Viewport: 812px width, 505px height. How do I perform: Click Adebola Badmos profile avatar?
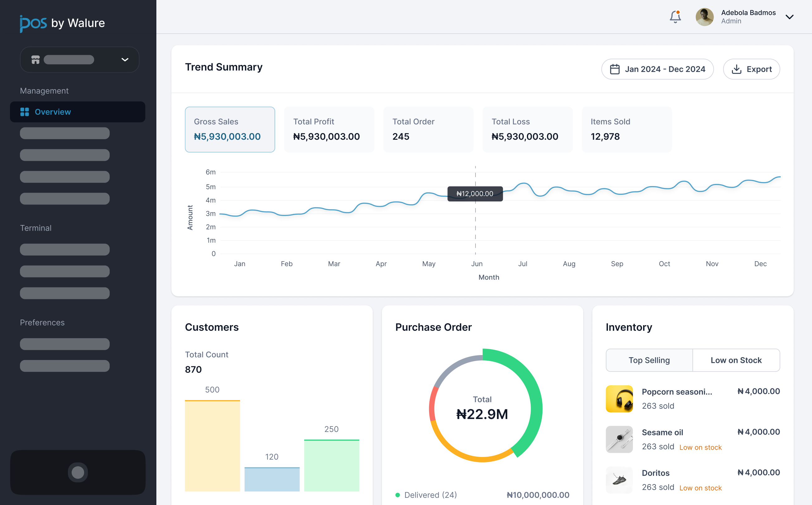click(x=704, y=17)
